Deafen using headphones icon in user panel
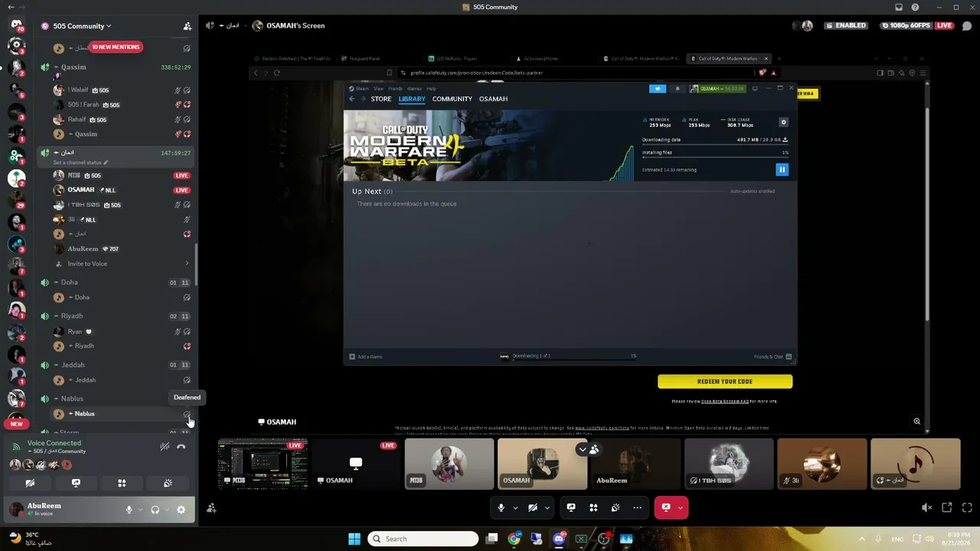 (155, 510)
